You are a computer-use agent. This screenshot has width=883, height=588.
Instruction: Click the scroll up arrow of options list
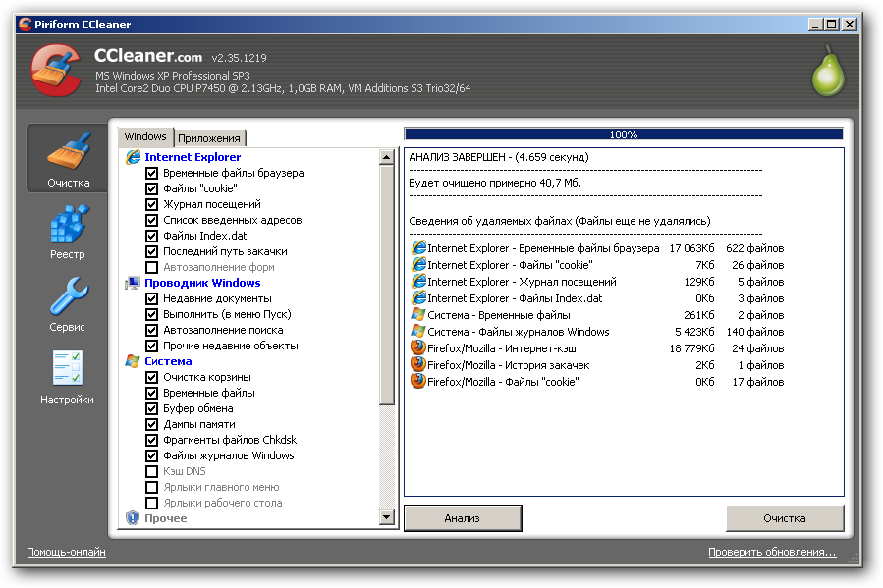pos(387,157)
